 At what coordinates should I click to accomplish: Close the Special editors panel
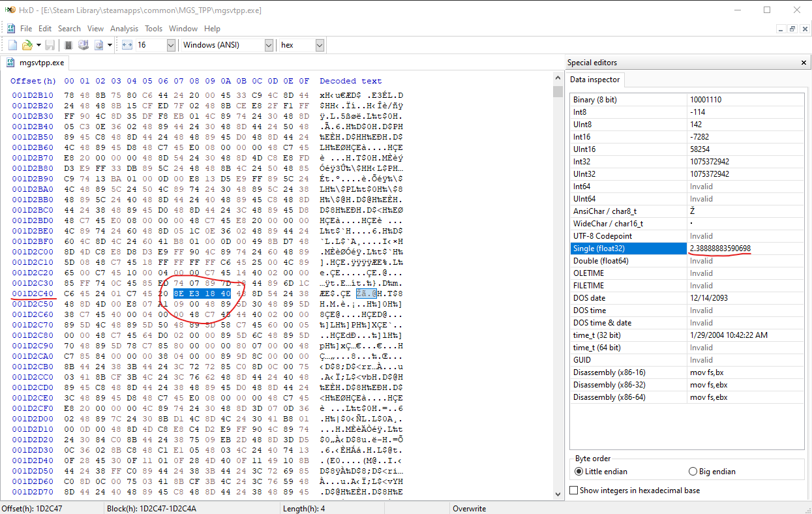coord(804,63)
